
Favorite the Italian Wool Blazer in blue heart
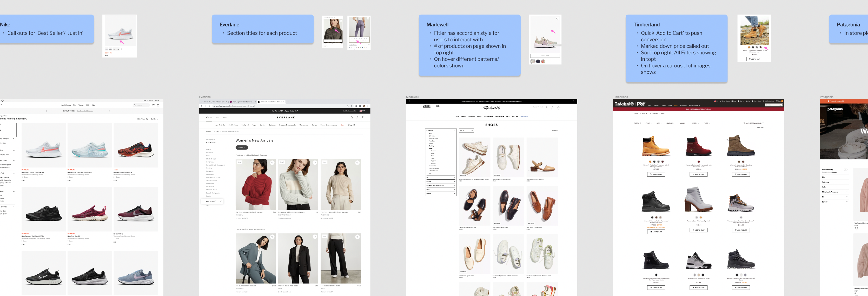pos(272,237)
